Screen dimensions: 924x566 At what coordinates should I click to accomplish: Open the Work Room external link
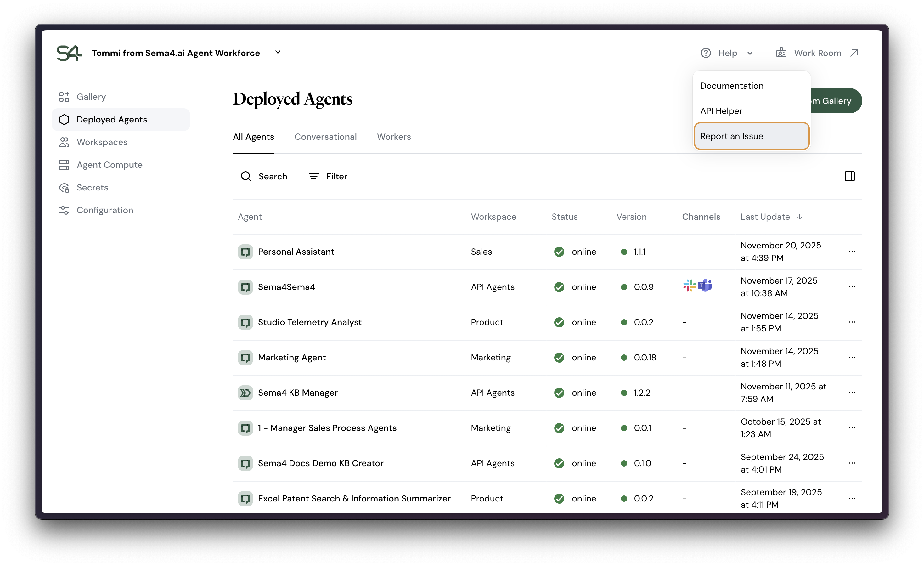pos(817,53)
